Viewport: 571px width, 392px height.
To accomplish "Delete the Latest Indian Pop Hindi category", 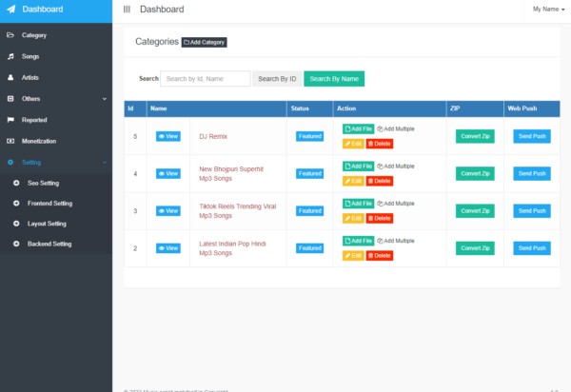I will (x=380, y=256).
